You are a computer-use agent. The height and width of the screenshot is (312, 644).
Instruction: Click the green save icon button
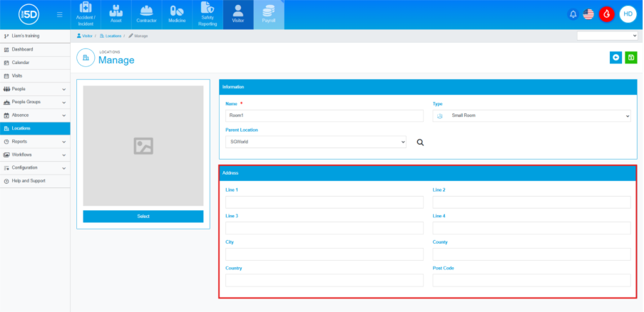(x=630, y=58)
